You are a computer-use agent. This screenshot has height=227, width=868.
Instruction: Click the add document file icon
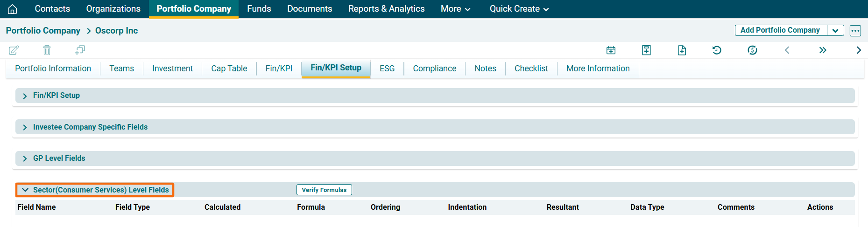[682, 50]
